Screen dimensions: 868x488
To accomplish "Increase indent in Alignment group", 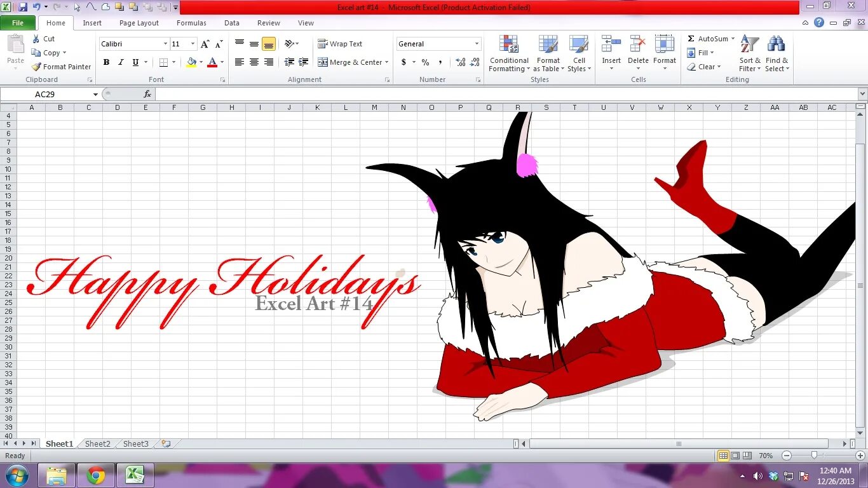I will (304, 62).
